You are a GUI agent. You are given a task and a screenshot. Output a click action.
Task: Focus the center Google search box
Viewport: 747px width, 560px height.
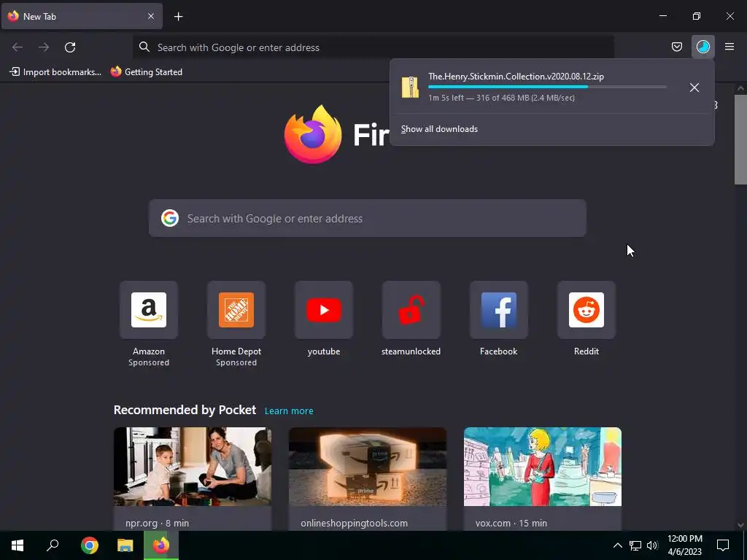368,218
